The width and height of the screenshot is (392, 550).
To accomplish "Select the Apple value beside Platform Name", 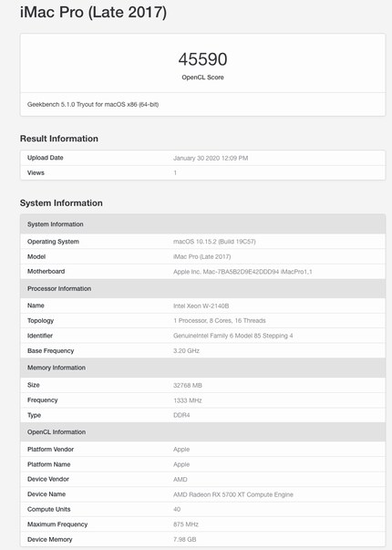I will coord(181,464).
